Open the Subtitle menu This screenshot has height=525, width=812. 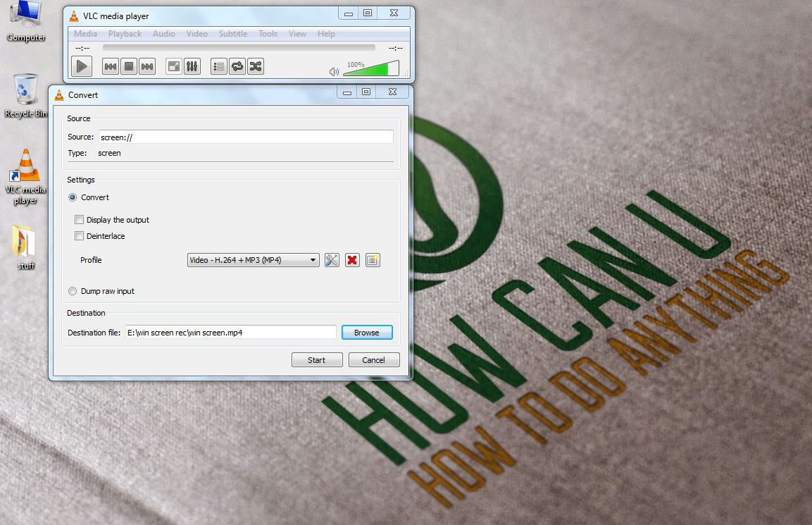[x=233, y=34]
